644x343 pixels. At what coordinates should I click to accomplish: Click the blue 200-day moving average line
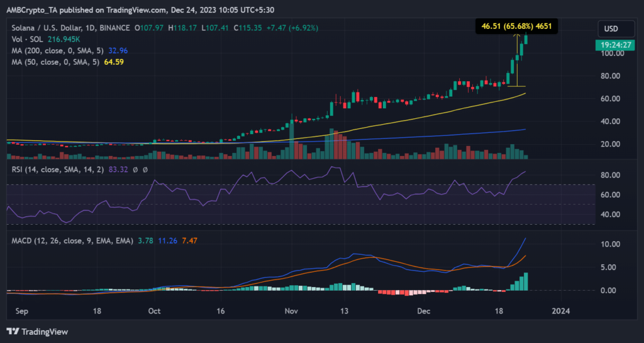click(440, 135)
